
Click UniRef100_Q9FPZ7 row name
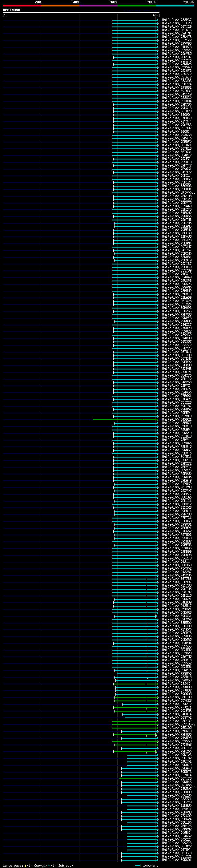[x=176, y=494]
